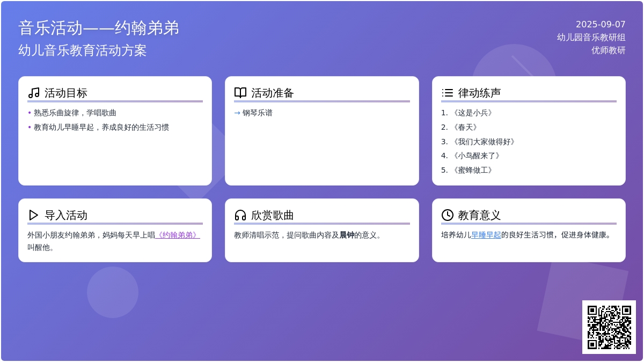Screen dimensions: 644x362
Task: Click the clock icon beside 教育意义
Action: click(x=448, y=215)
